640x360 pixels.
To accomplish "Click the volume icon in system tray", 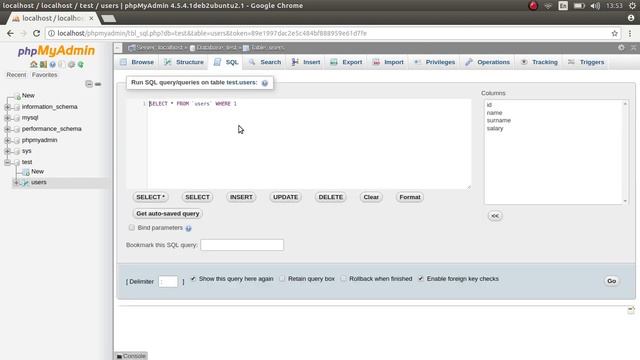I will [595, 6].
